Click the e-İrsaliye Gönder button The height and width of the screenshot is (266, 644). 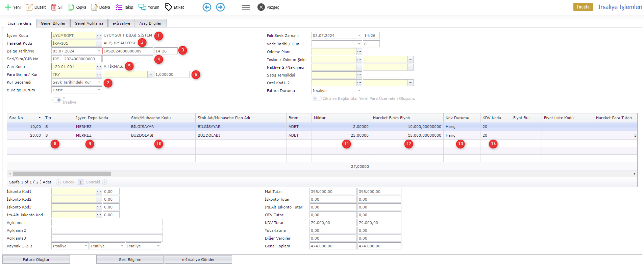tap(198, 260)
